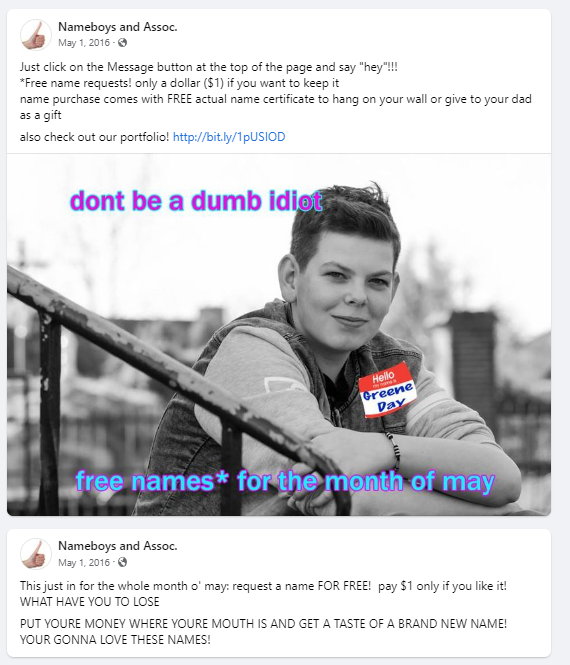
Task: Open the thumbs-up avatar on the first post
Action: [x=36, y=35]
